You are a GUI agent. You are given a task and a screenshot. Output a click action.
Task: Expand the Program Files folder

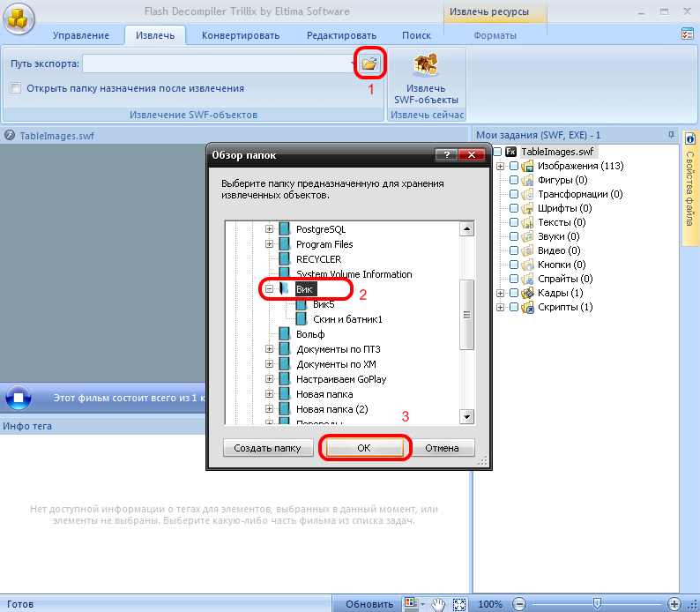pyautogui.click(x=269, y=243)
